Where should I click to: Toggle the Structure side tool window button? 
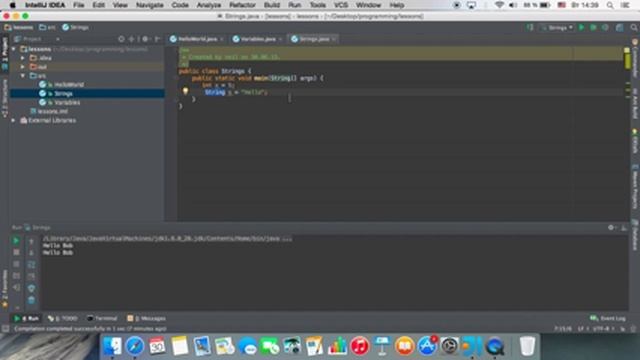tap(4, 99)
